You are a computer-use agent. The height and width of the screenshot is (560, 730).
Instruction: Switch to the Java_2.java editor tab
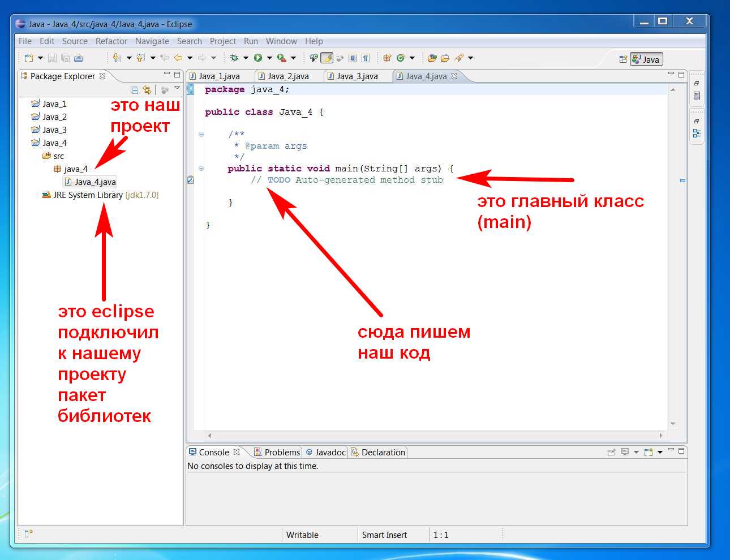point(287,76)
